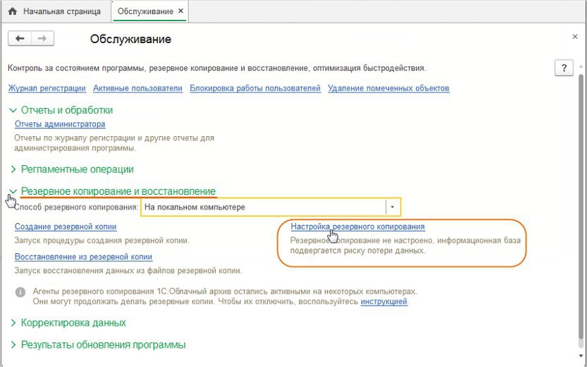Open the Отчеты администратора link
Viewport: 588px width, 367px height.
(60, 124)
